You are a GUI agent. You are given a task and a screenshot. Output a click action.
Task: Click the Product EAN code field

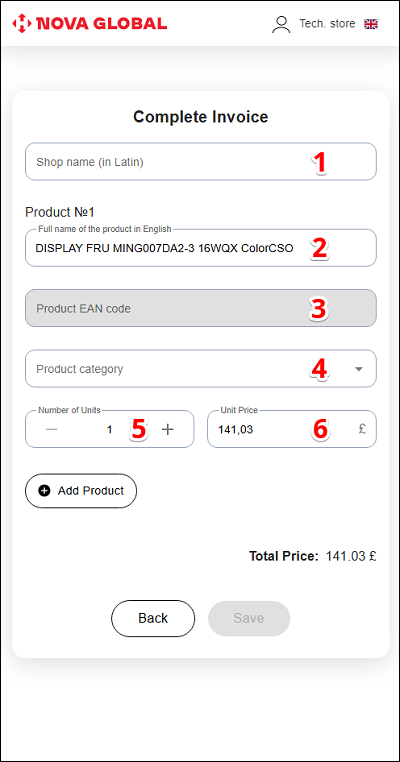pyautogui.click(x=201, y=308)
